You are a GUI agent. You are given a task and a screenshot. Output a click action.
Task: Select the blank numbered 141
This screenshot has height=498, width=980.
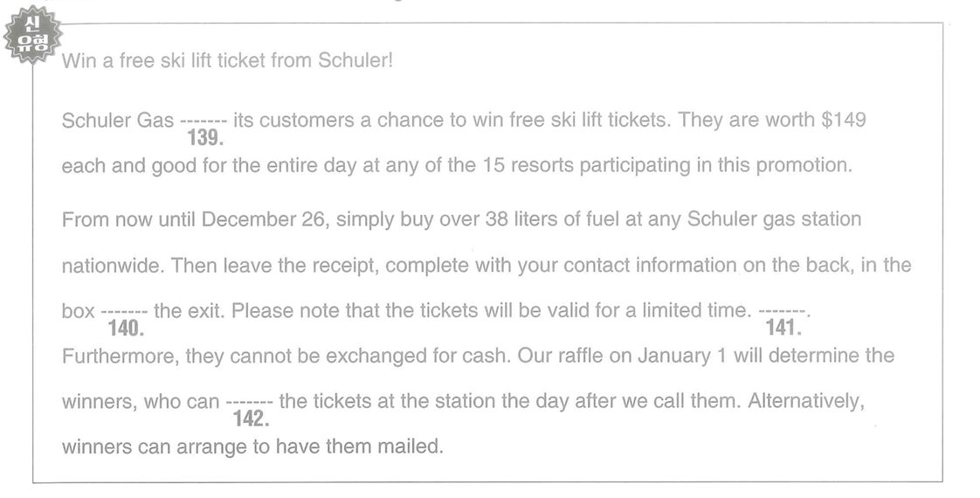pos(781,311)
